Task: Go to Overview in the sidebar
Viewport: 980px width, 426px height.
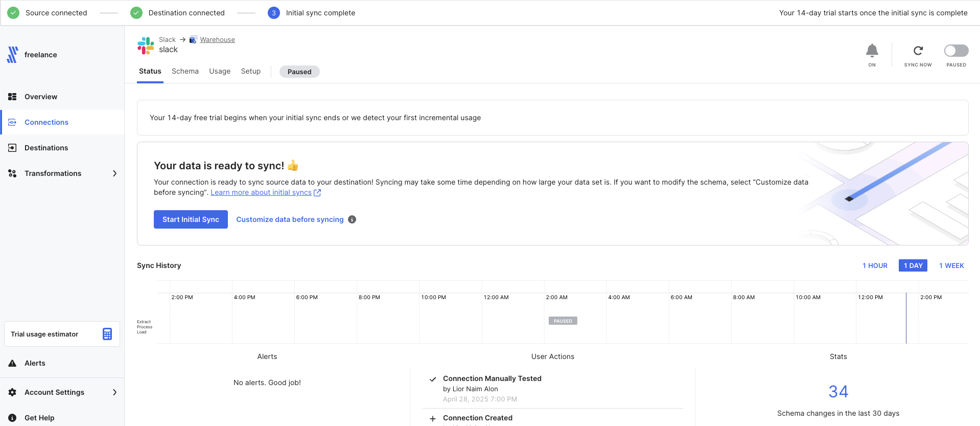Action: click(41, 97)
